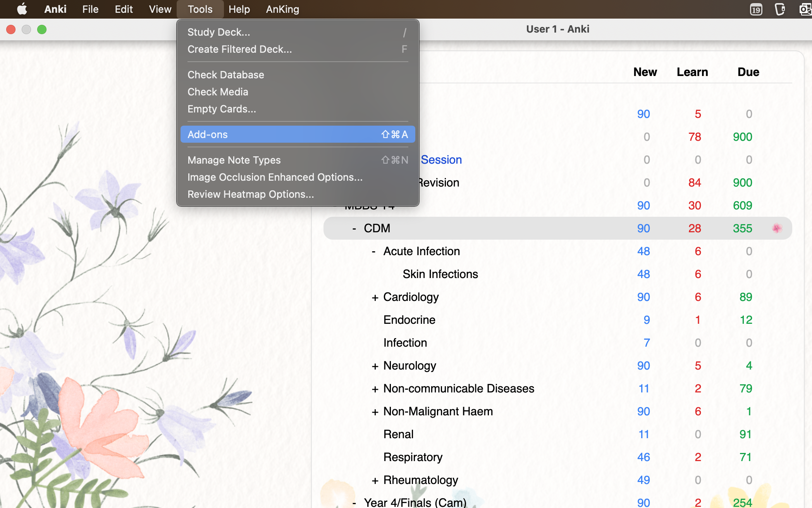Click the calendar icon in menu bar

(x=756, y=9)
